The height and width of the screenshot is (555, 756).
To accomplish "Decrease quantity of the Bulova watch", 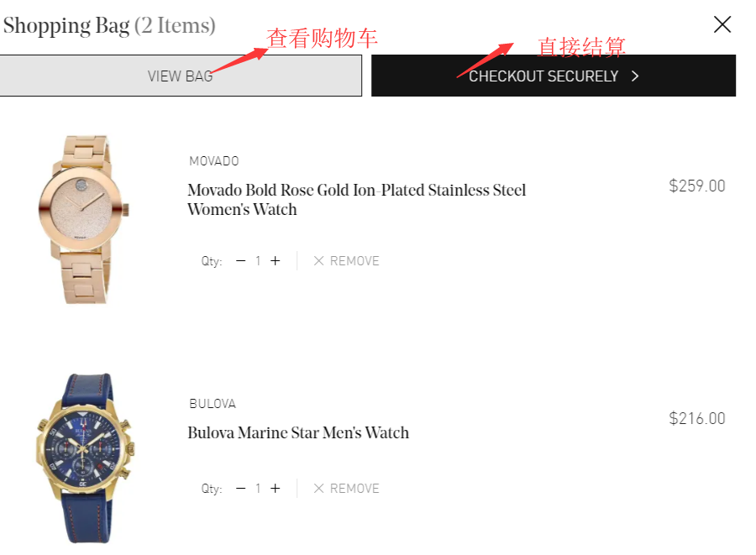I will [x=241, y=489].
